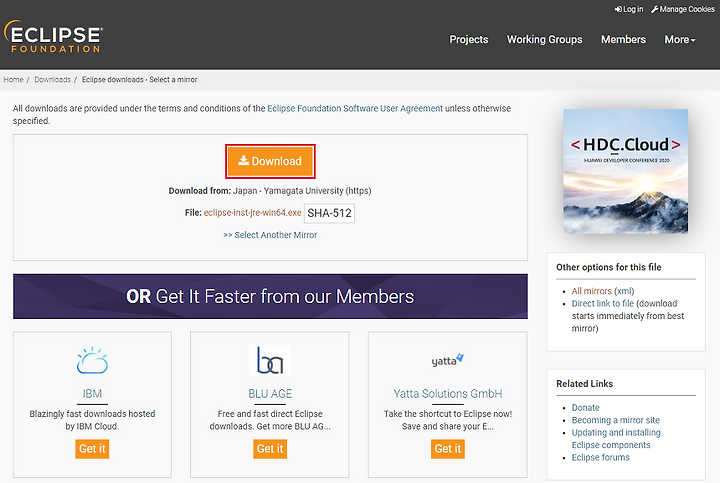Open the All mirrors link
The width and height of the screenshot is (720, 483).
[591, 291]
